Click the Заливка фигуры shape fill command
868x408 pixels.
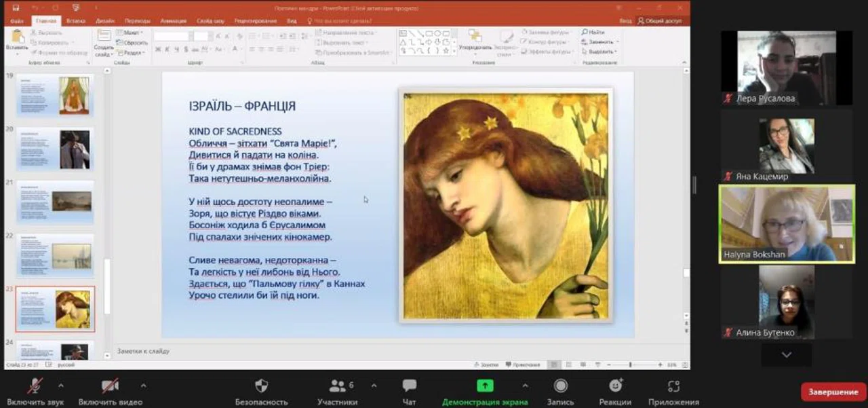pos(545,32)
